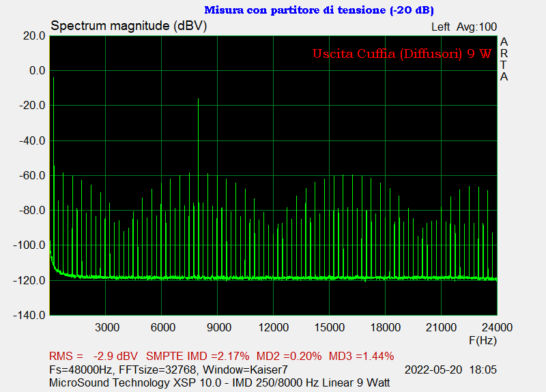This screenshot has width=546, height=392.
Task: Click the 'MD3 =1.44%' readout
Action: (x=362, y=356)
